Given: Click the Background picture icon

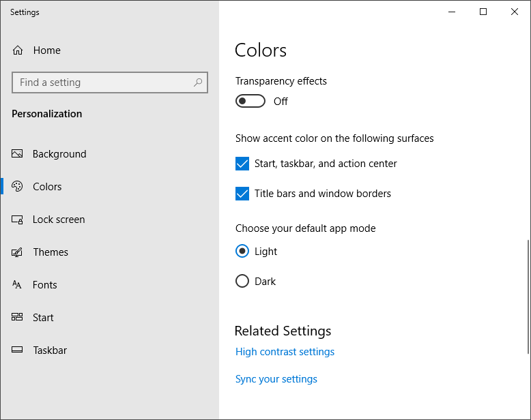Looking at the screenshot, I should (x=18, y=154).
